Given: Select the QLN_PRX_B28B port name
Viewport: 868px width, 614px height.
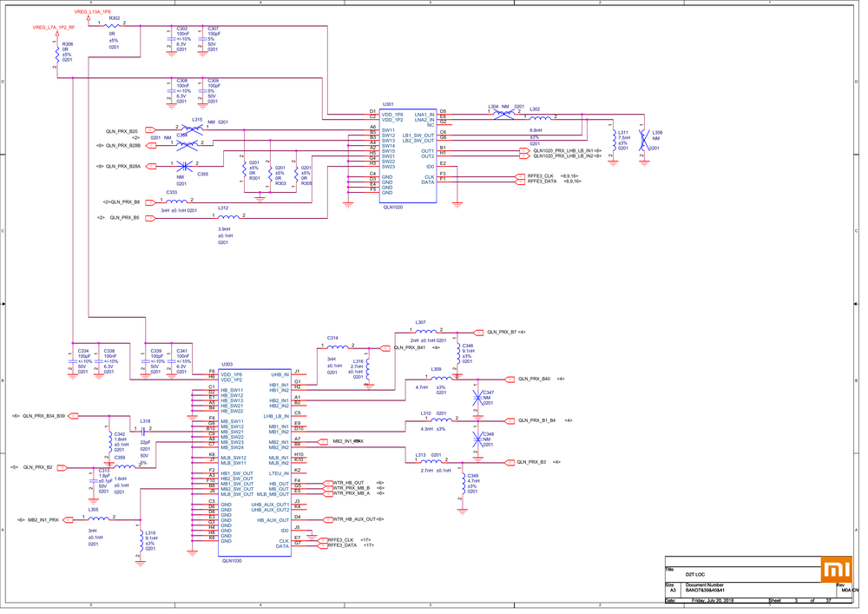Looking at the screenshot, I should [x=123, y=146].
